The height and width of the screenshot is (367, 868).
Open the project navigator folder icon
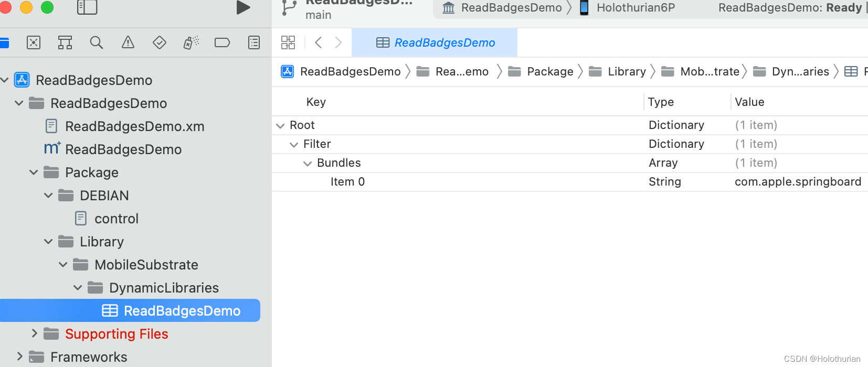[4, 42]
